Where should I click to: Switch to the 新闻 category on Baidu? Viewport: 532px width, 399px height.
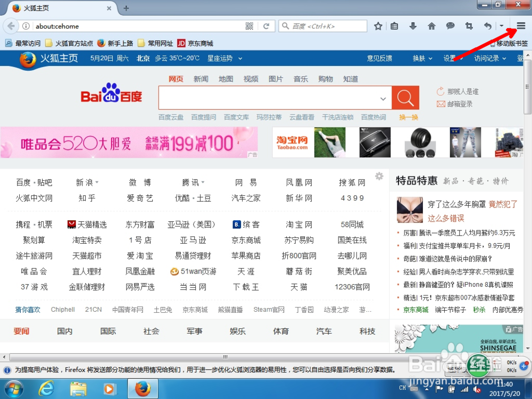(201, 78)
